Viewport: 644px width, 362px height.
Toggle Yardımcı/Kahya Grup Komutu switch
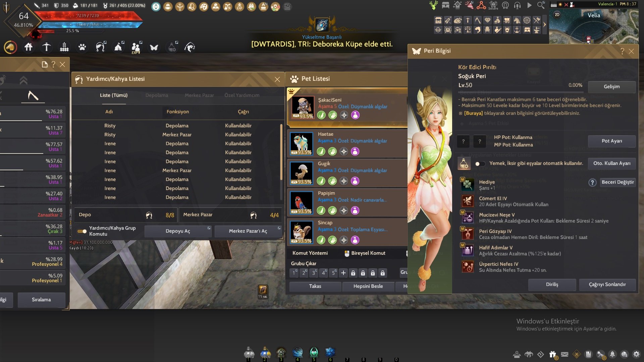pyautogui.click(x=82, y=231)
